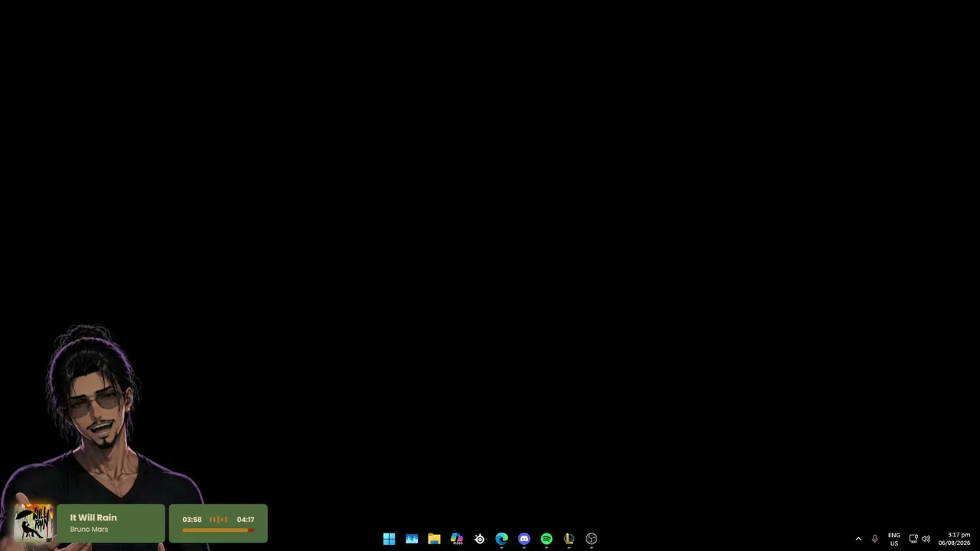Open the Windows Start menu
The image size is (980, 551).
[x=389, y=539]
